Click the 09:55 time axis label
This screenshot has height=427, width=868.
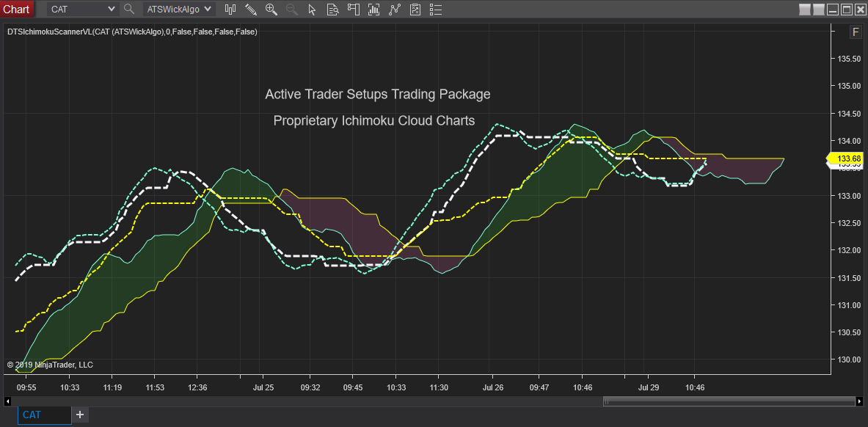point(26,387)
